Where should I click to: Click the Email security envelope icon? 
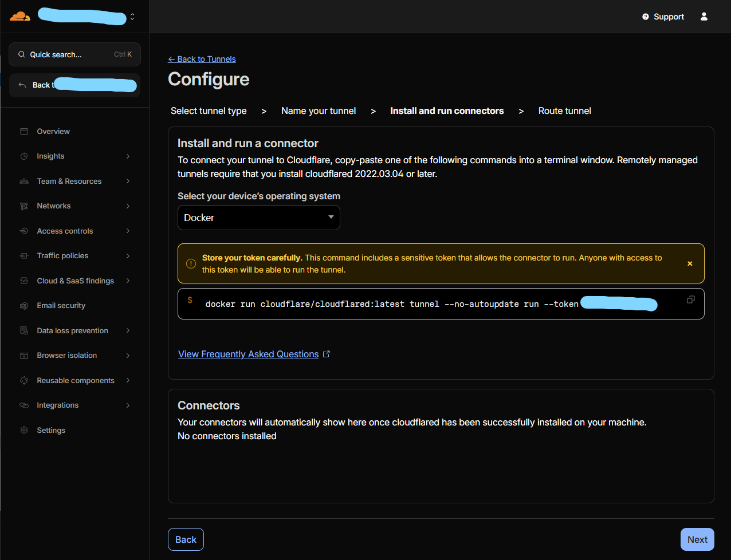24,306
